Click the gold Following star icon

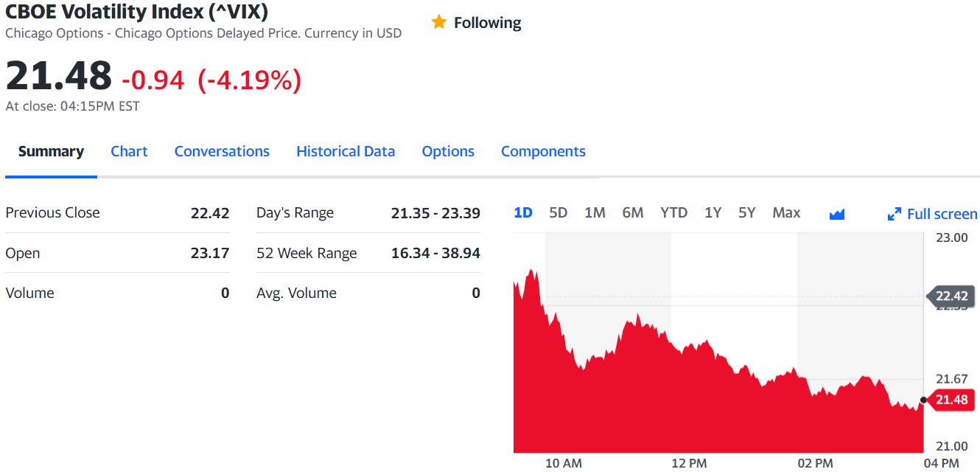439,22
